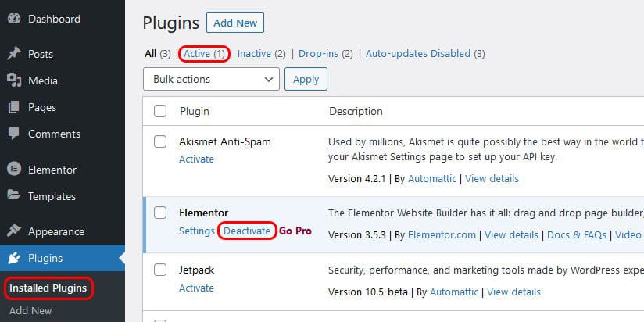Screen dimensions: 644x322
Task: Click the Templates folder icon
Action: pos(14,196)
